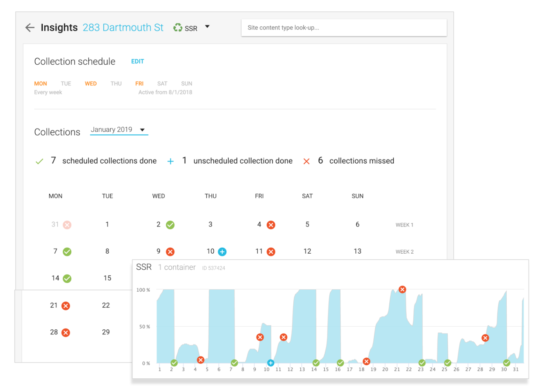Click the red missed icon on January 9
The image size is (538, 392).
coord(170,252)
